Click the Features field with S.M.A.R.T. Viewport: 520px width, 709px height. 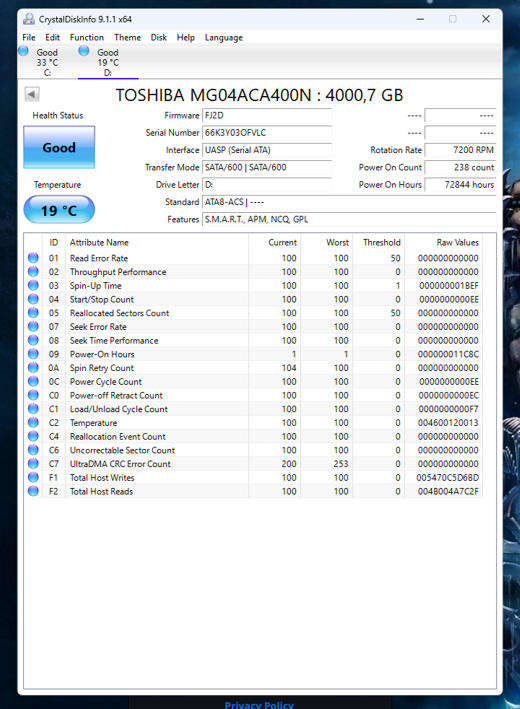click(x=349, y=219)
